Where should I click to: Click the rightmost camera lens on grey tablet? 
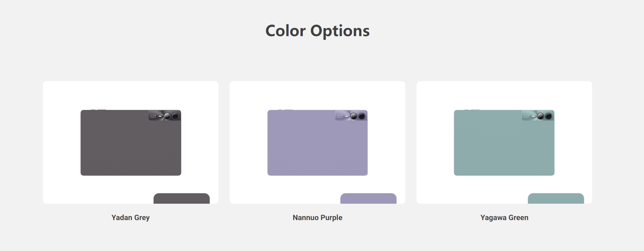pos(175,116)
